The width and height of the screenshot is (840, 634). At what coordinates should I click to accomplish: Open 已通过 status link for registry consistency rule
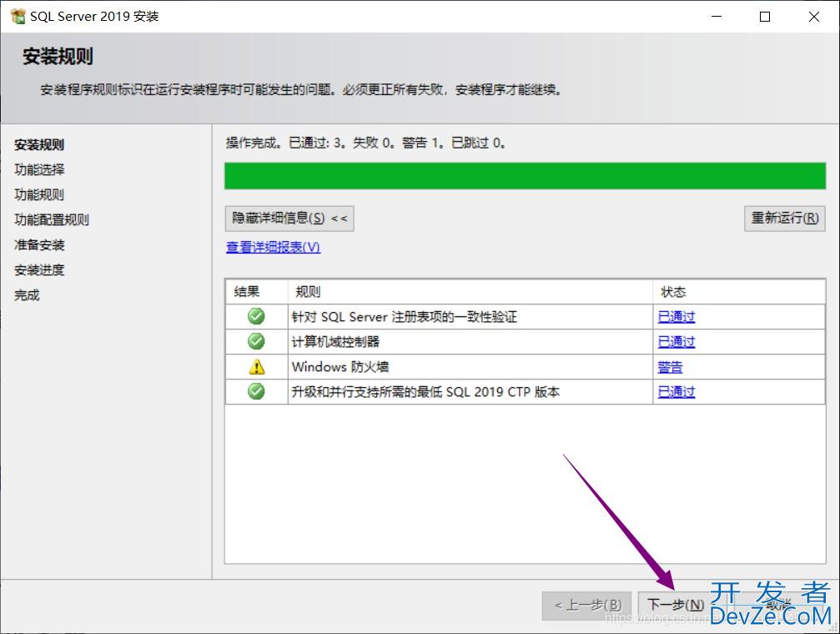(676, 317)
